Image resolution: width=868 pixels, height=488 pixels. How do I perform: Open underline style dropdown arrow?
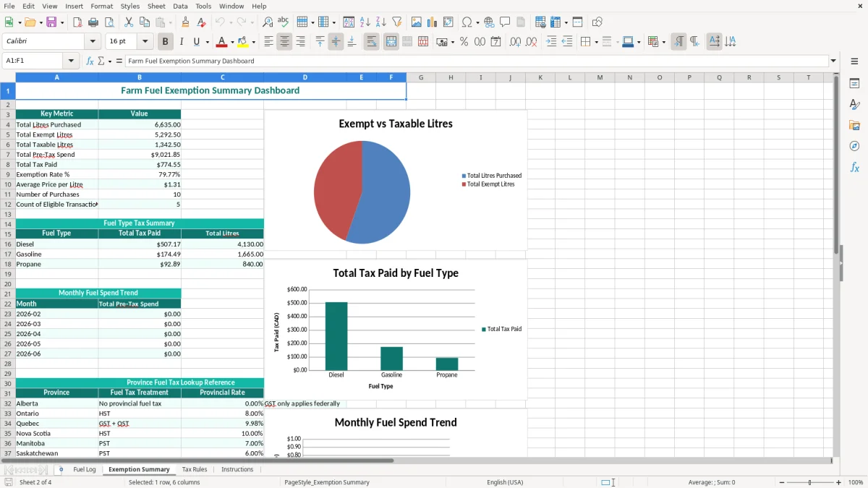click(207, 42)
